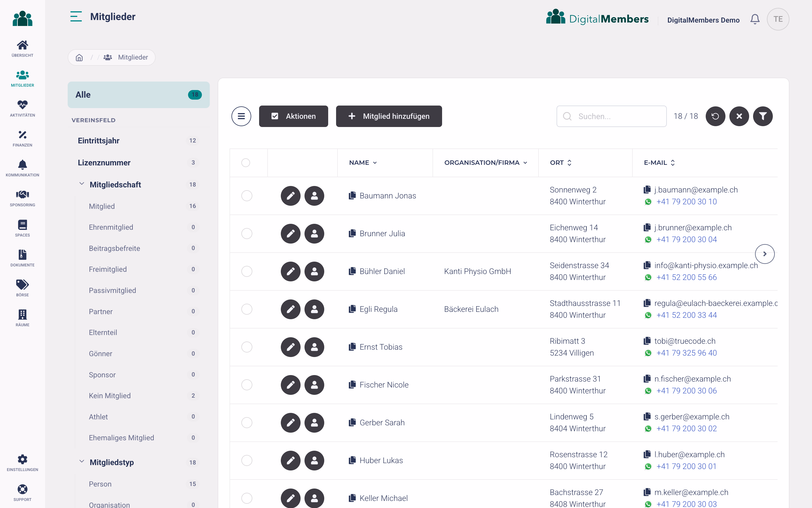
Task: Open phone link +41 52 200 55 66
Action: [x=686, y=277]
